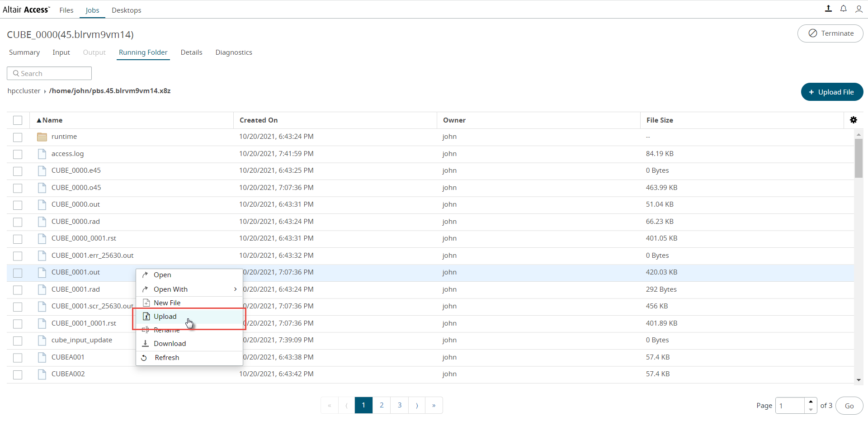This screenshot has width=868, height=426.
Task: Click the CUBE_0001.err_25630.out file icon
Action: coord(42,256)
